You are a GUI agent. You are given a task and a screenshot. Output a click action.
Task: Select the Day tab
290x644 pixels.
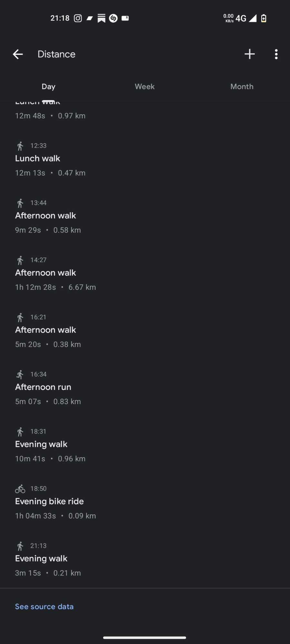48,87
